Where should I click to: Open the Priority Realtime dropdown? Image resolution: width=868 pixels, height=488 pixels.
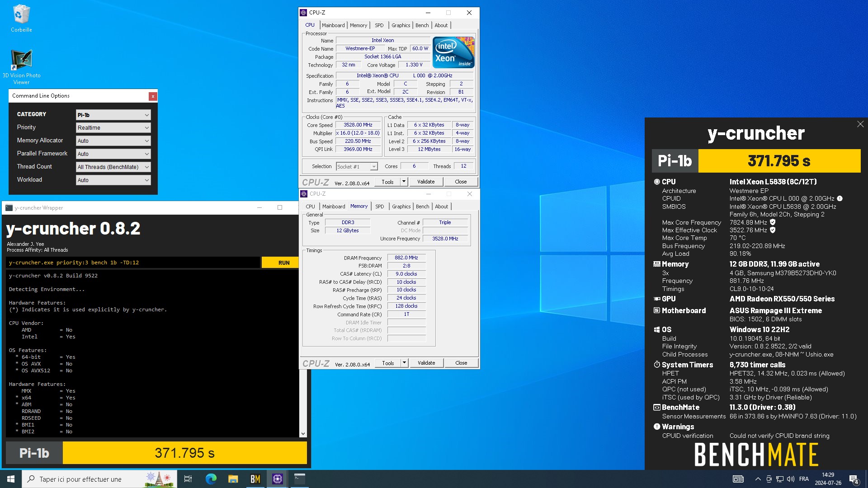(113, 128)
